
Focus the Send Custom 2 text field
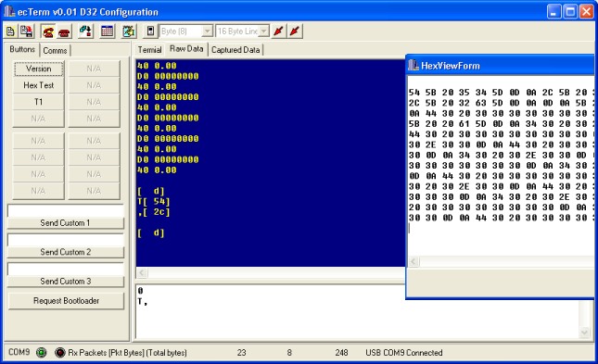[66, 240]
